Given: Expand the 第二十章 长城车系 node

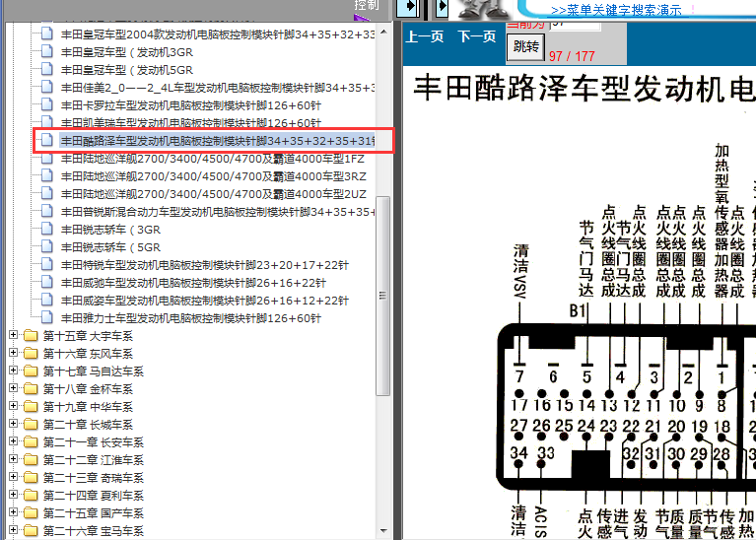Looking at the screenshot, I should (x=14, y=424).
